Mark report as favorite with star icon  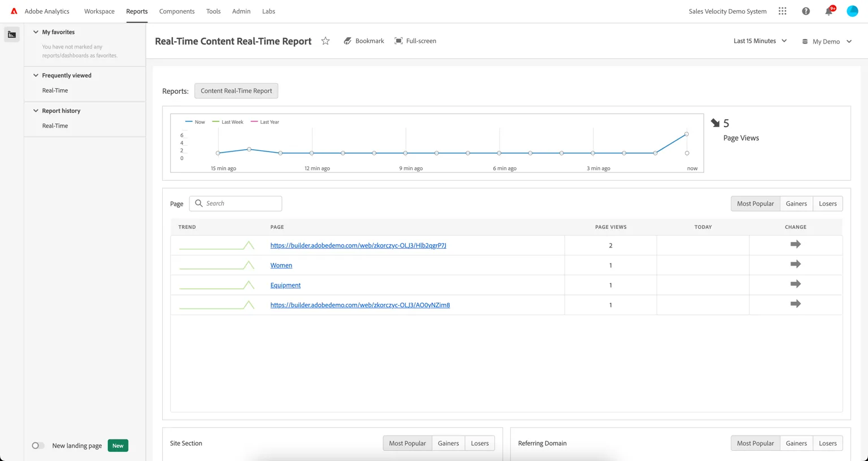325,41
